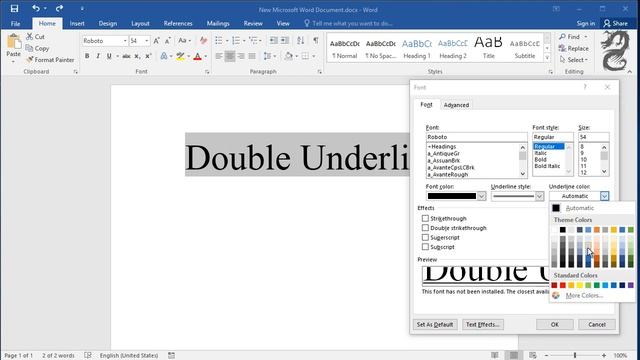
Task: Copy the selected text
Action: [x=37, y=48]
